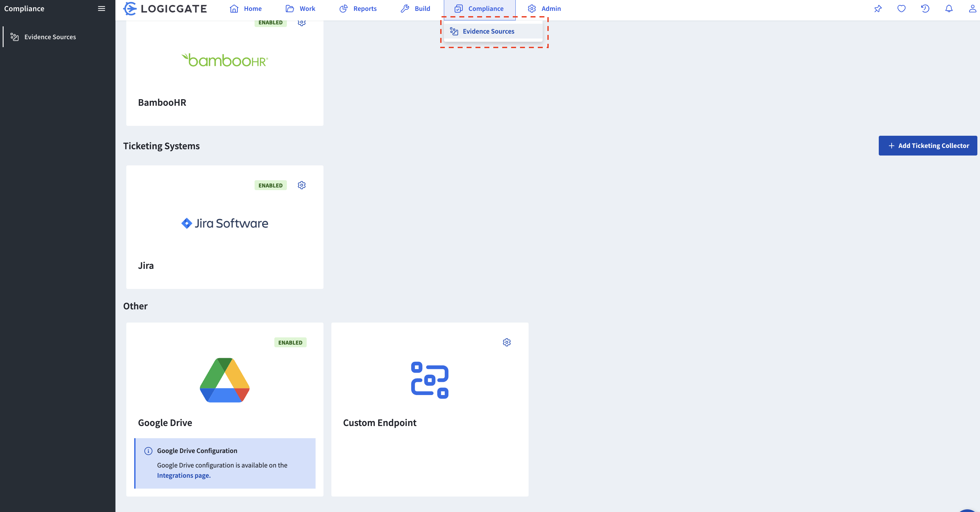Screen dimensions: 980x512
Task: Open favorites via the heart icon
Action: (x=901, y=8)
